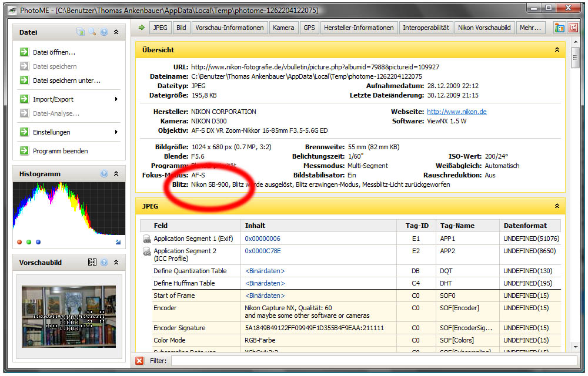Expand the Import/Export submenu arrow
The image size is (588, 376).
[116, 99]
